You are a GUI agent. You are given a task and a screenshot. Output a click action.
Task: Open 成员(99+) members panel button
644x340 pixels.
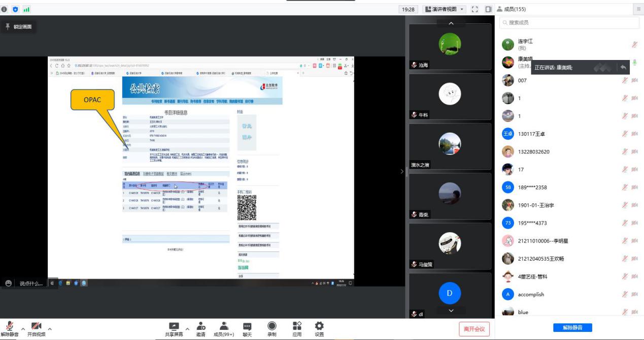click(224, 326)
